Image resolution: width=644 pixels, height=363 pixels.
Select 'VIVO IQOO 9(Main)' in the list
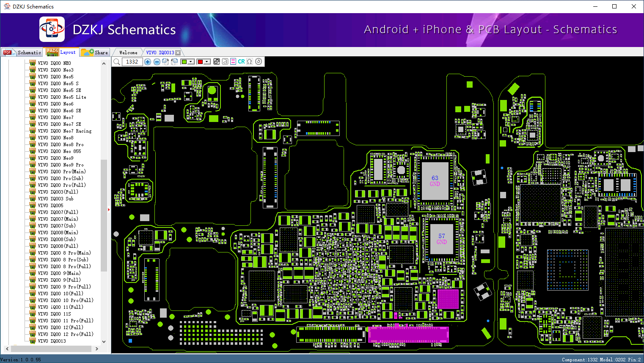[x=59, y=273]
